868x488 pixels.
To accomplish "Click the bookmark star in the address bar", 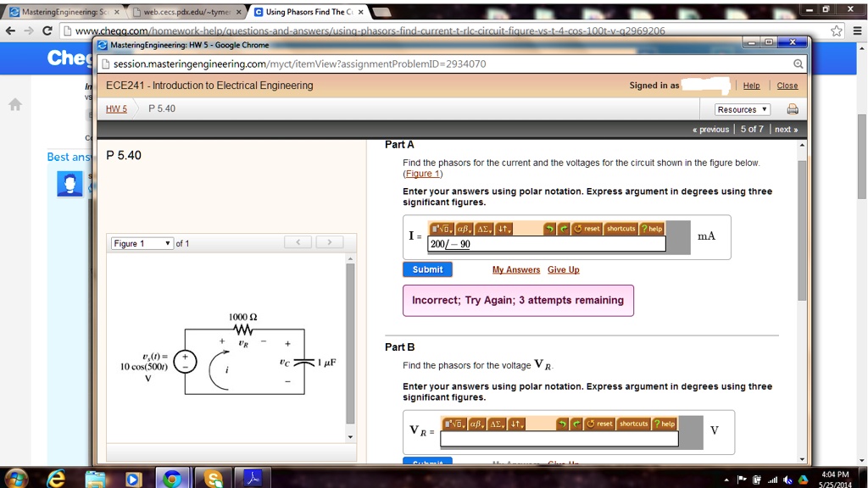I will pos(835,30).
